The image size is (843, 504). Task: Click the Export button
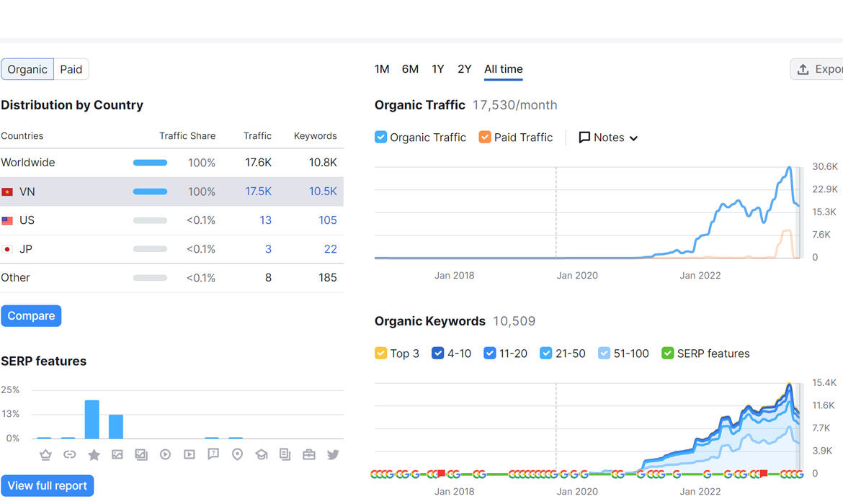pyautogui.click(x=817, y=69)
